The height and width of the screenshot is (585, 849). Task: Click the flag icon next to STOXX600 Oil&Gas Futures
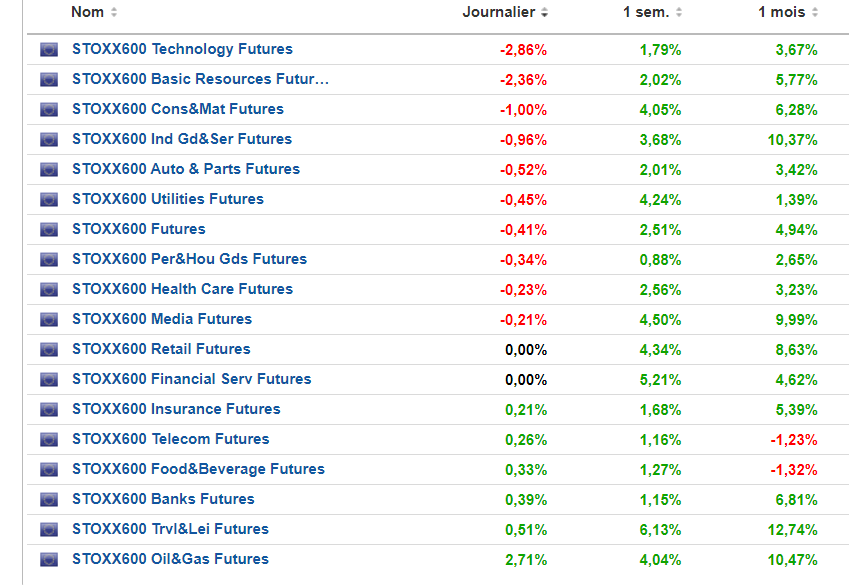tap(49, 559)
